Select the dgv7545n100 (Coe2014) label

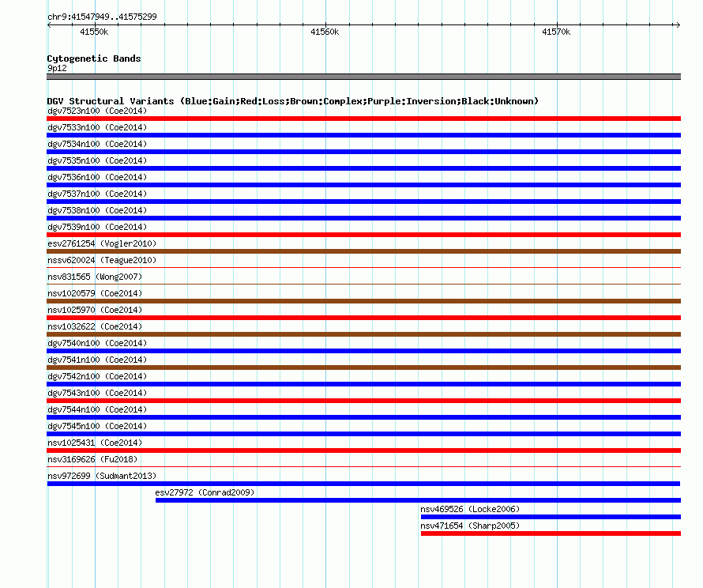click(97, 426)
